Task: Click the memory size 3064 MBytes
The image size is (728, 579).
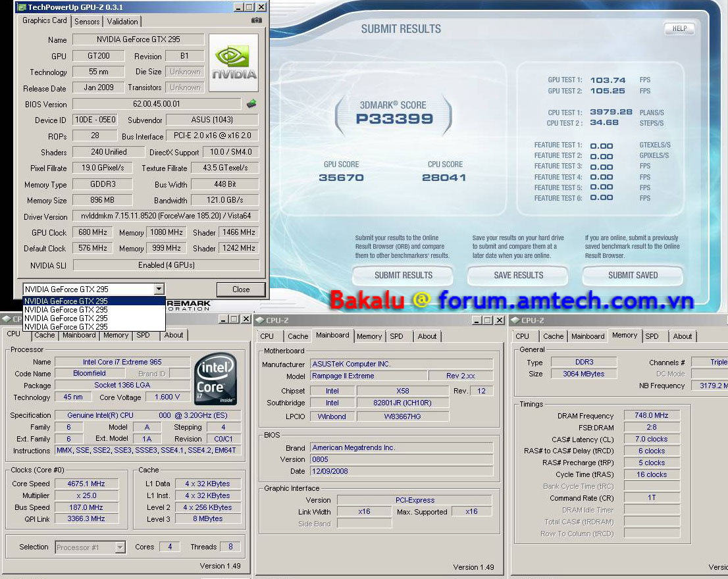Action: (584, 374)
